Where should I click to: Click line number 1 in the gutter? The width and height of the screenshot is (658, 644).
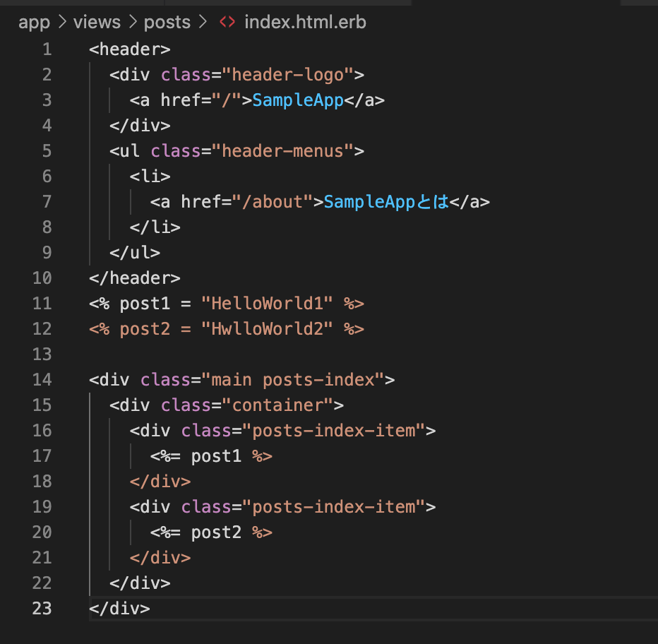click(x=47, y=49)
